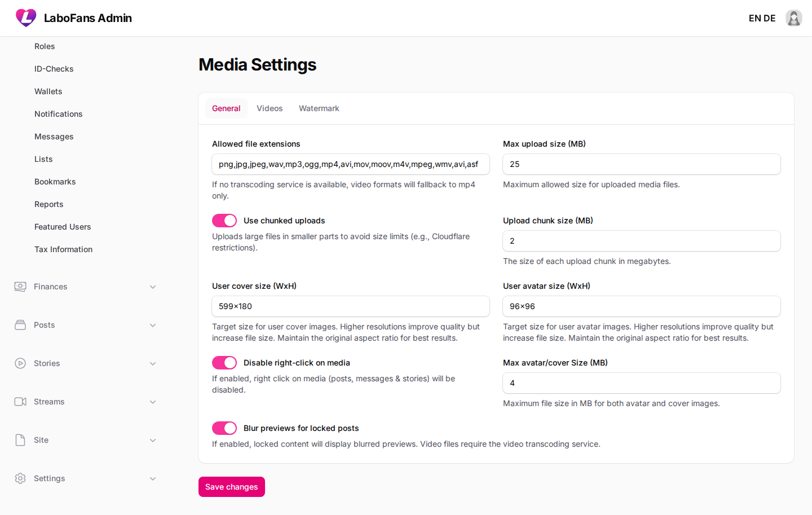This screenshot has width=812, height=515.
Task: Expand the Settings sidebar chevron
Action: [x=153, y=479]
